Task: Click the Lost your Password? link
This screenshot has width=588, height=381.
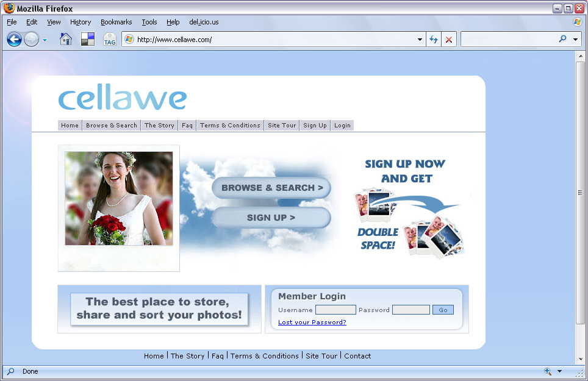Action: (312, 322)
